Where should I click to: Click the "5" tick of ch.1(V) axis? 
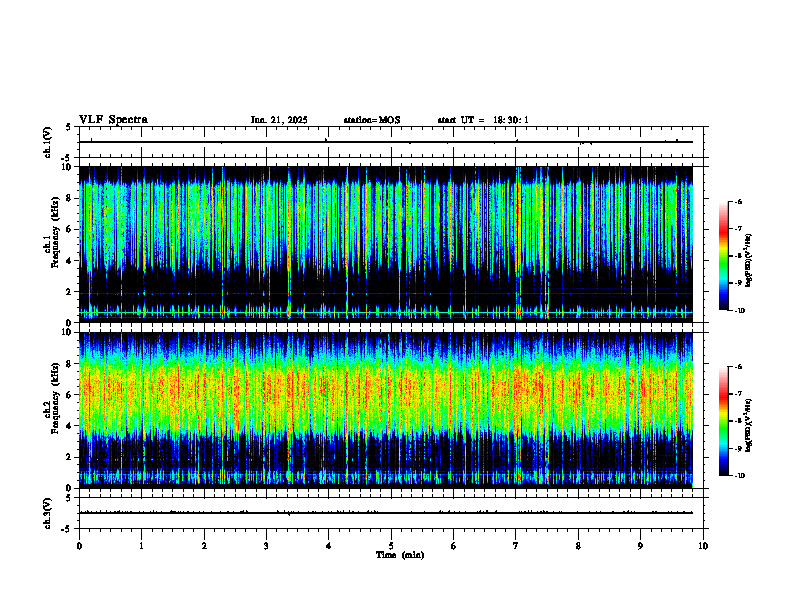(x=69, y=127)
